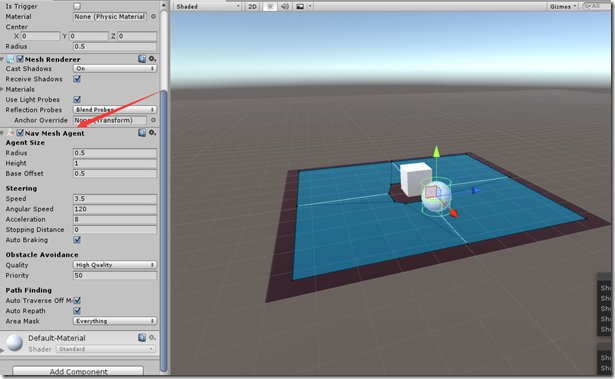The image size is (615, 379).
Task: Open effects dropdown arrow beside image icon
Action: (310, 6)
